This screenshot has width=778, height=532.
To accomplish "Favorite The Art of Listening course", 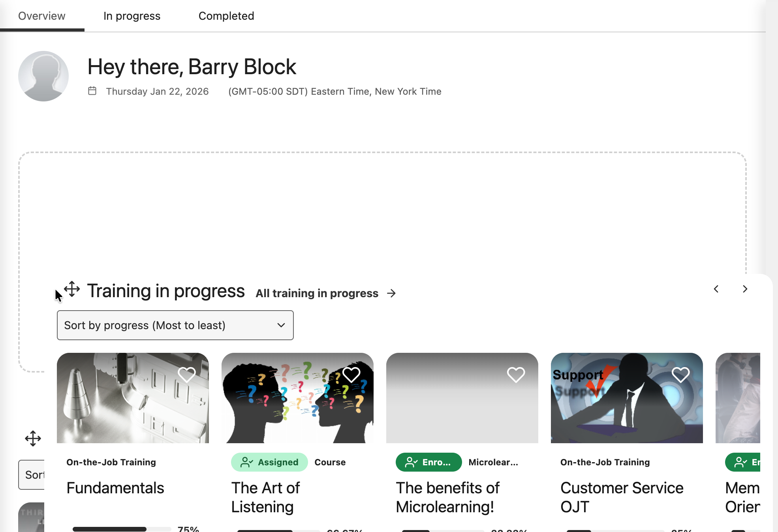I will (x=351, y=375).
